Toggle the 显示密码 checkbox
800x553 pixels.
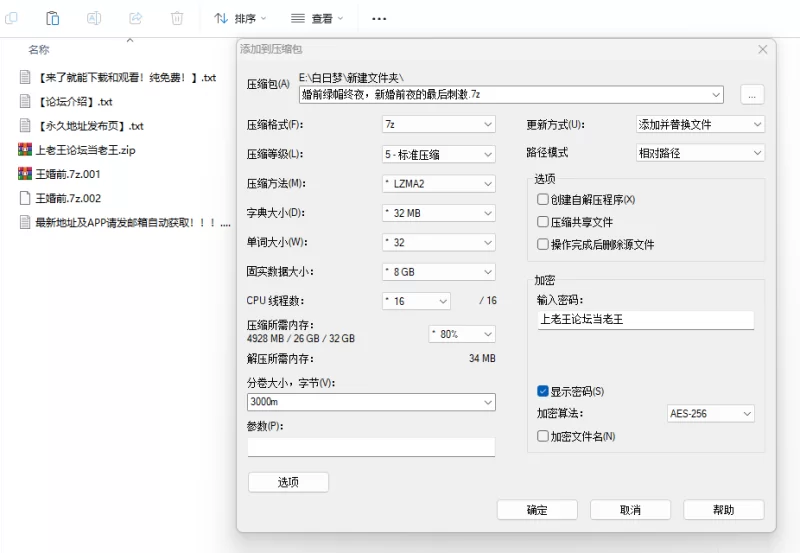[x=543, y=391]
